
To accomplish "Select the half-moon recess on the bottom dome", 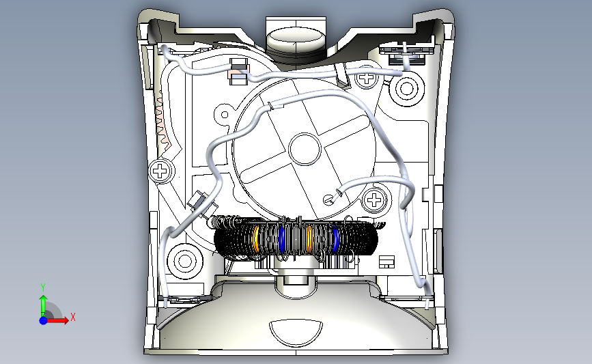I will tap(296, 333).
